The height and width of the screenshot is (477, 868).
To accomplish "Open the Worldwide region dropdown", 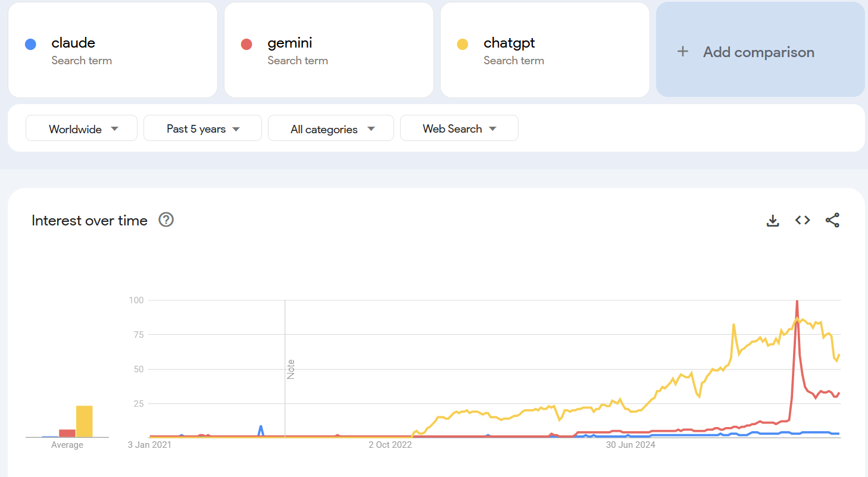I will [82, 128].
